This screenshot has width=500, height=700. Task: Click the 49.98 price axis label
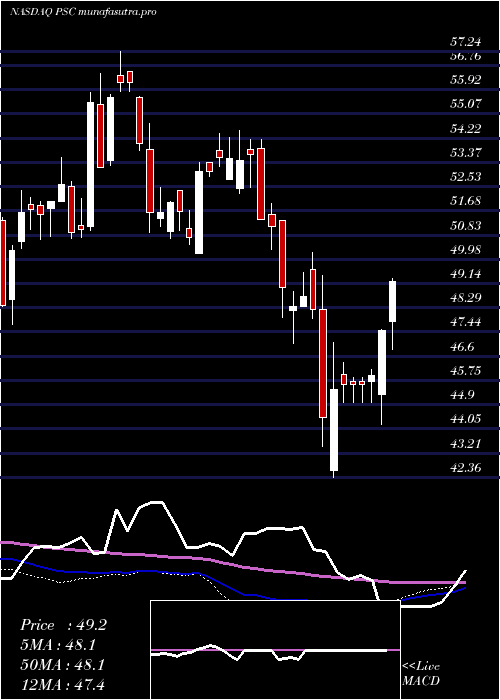[x=465, y=250]
